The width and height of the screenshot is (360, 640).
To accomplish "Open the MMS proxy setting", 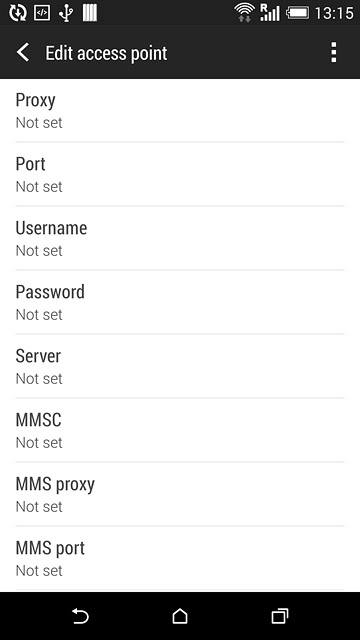I will [x=180, y=494].
